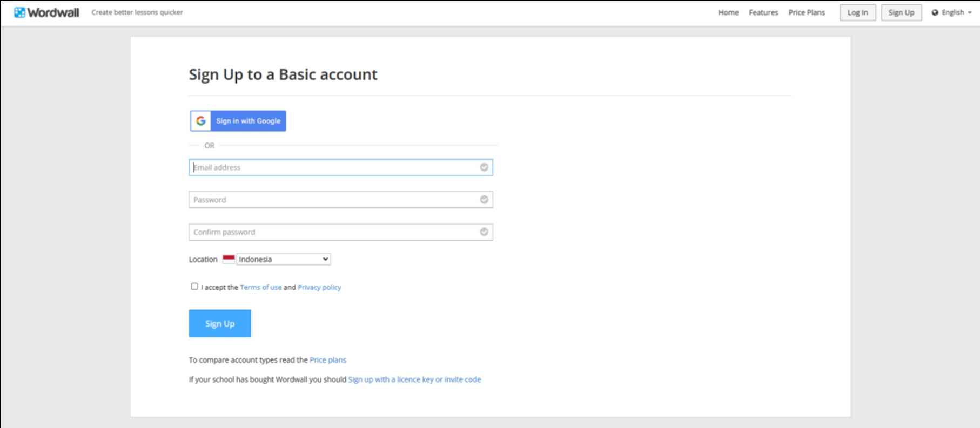980x428 pixels.
Task: Sign up with a licence key or invite code
Action: click(x=414, y=379)
